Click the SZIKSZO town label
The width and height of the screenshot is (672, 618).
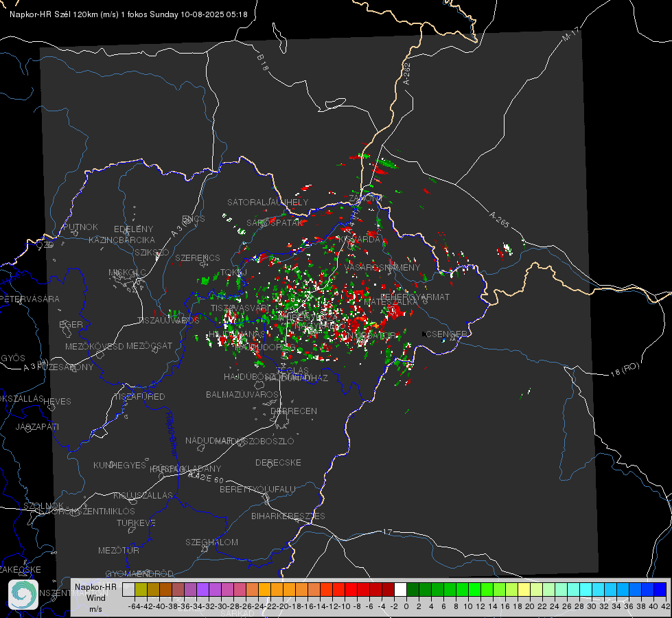click(x=152, y=252)
